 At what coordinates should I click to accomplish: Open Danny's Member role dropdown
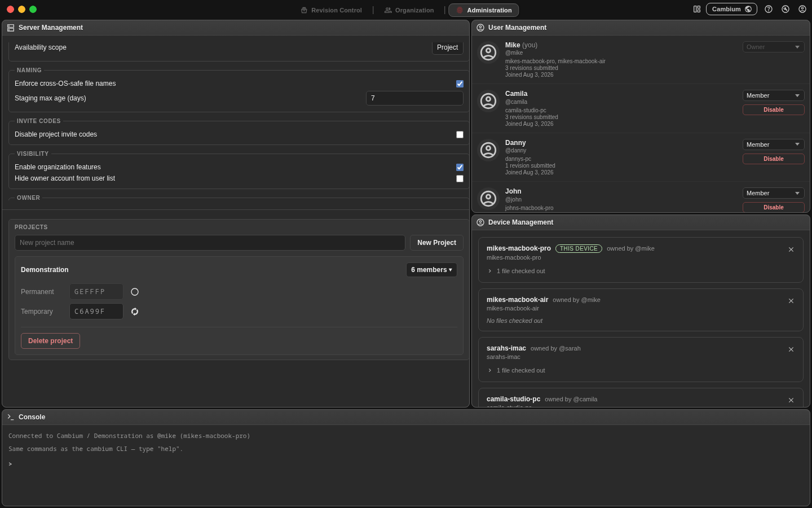(773, 144)
